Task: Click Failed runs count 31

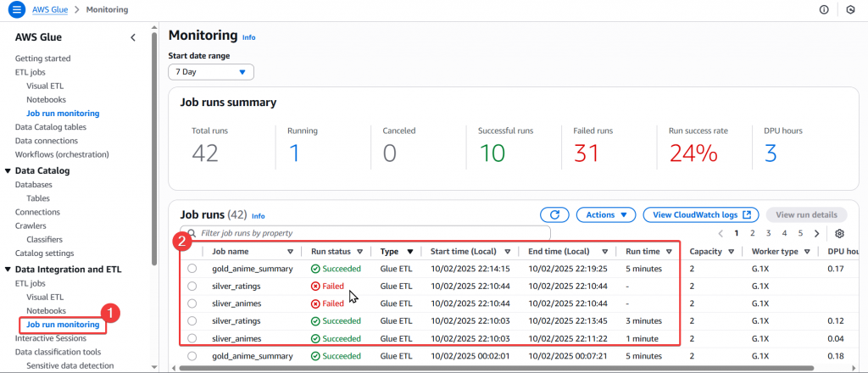Action: [x=587, y=153]
